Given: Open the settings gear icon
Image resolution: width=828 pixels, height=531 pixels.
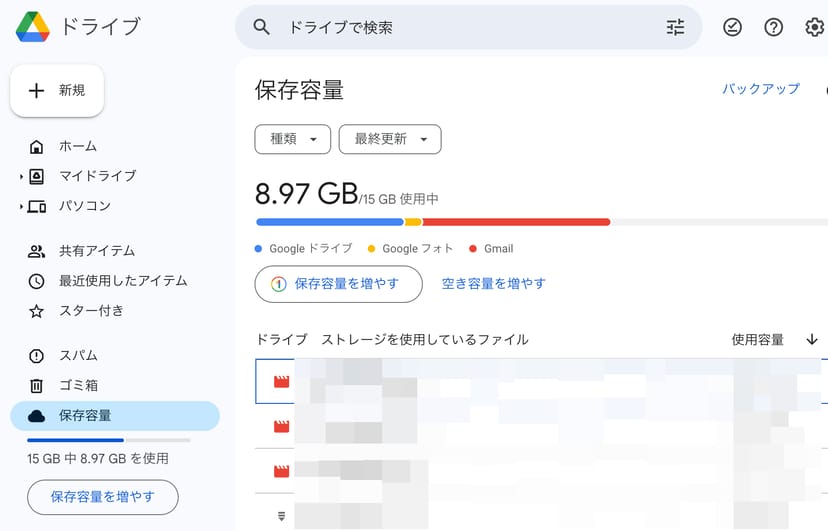Looking at the screenshot, I should (x=814, y=27).
